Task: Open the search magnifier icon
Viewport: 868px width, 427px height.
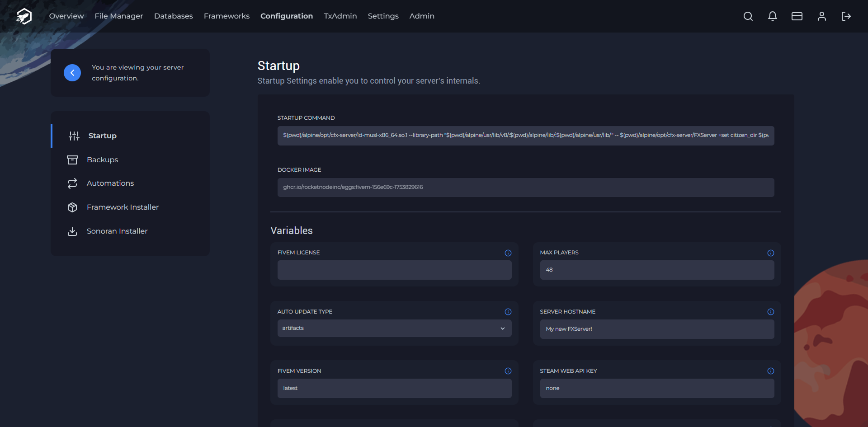Action: click(748, 16)
